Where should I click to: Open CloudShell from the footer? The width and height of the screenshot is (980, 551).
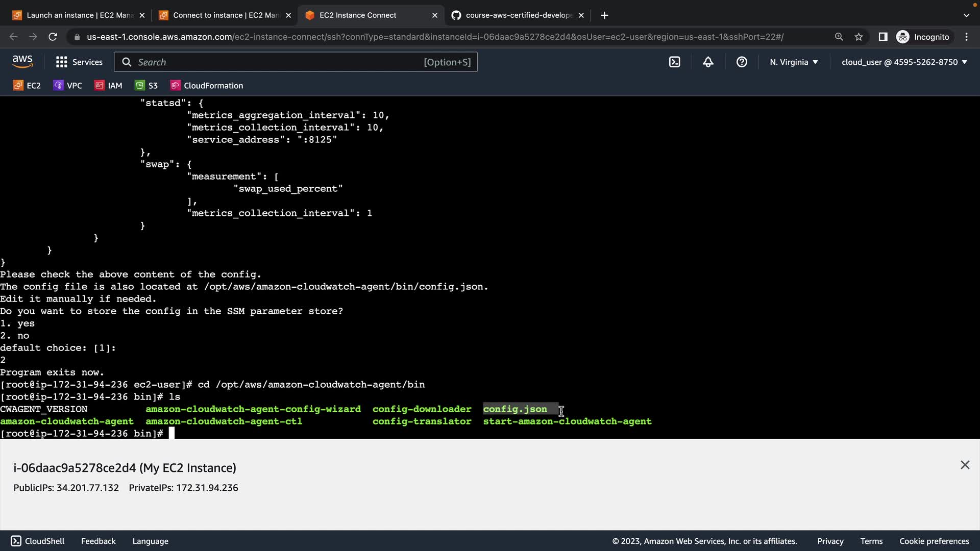point(38,541)
